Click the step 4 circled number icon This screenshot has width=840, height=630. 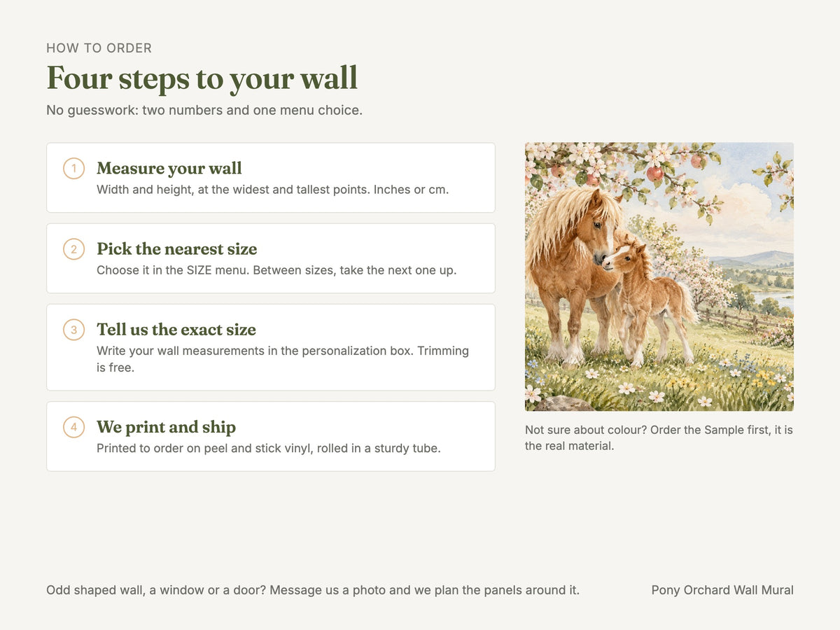(x=74, y=427)
